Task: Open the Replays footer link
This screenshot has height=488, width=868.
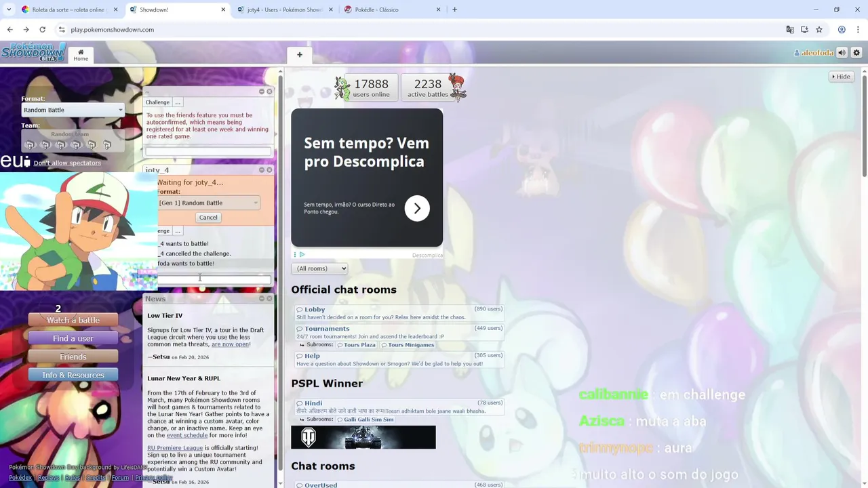Action: [48, 478]
